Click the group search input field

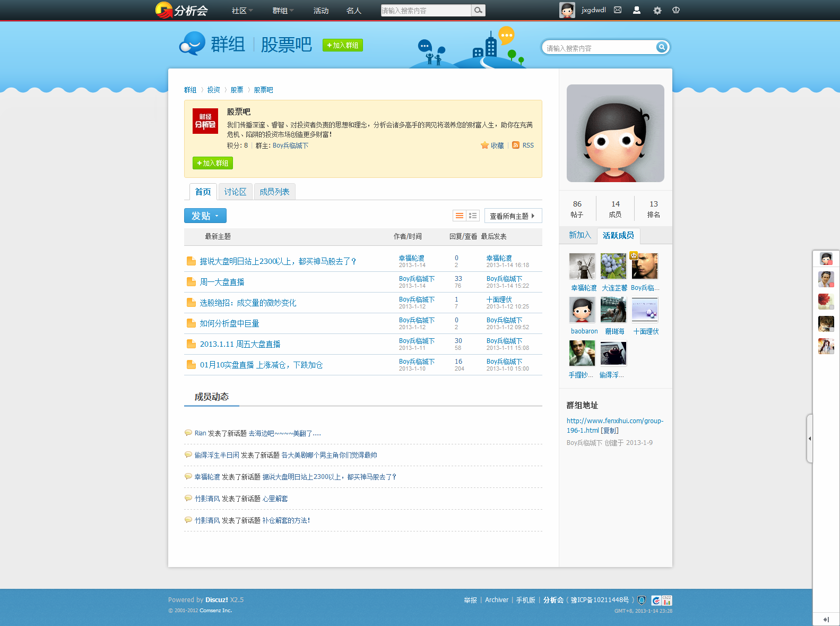click(600, 48)
